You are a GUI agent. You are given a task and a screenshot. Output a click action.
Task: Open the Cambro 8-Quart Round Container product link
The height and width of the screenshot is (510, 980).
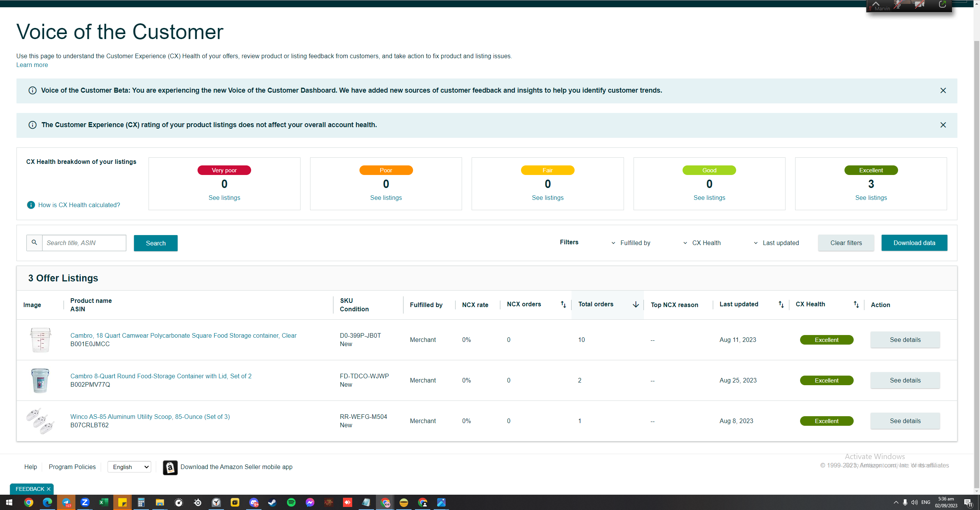(x=161, y=376)
